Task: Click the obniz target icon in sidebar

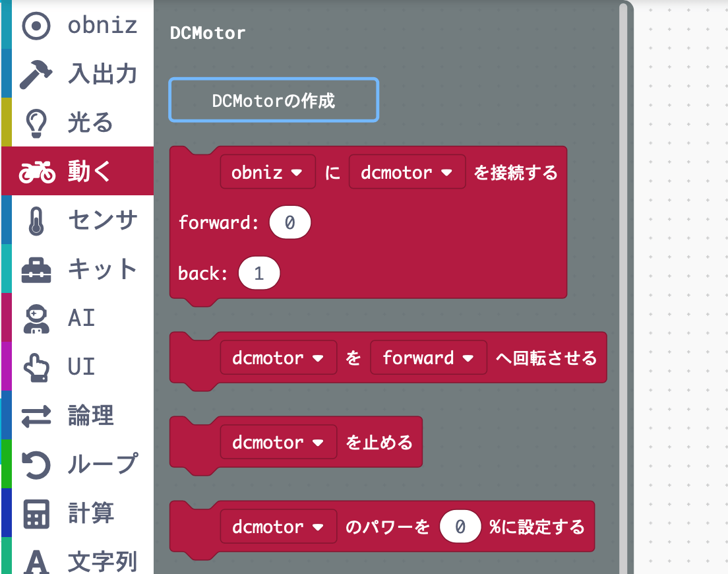Action: pos(36,25)
